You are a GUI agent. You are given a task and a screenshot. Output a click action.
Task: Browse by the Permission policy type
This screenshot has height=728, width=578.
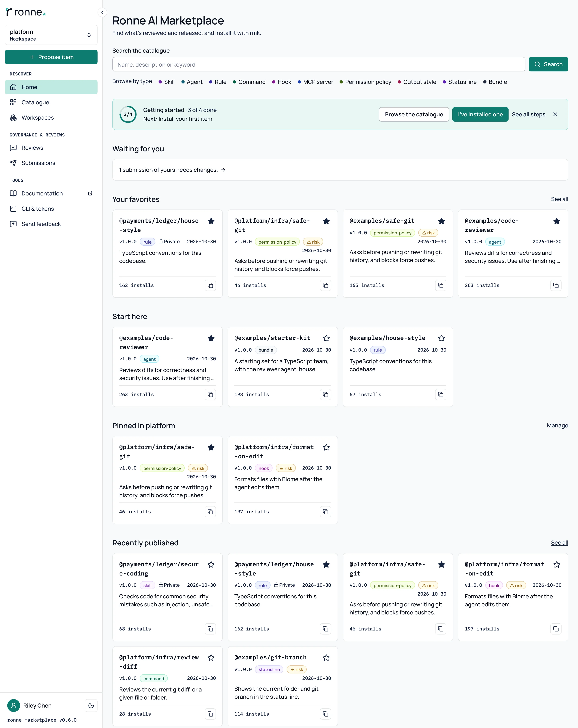click(x=365, y=82)
